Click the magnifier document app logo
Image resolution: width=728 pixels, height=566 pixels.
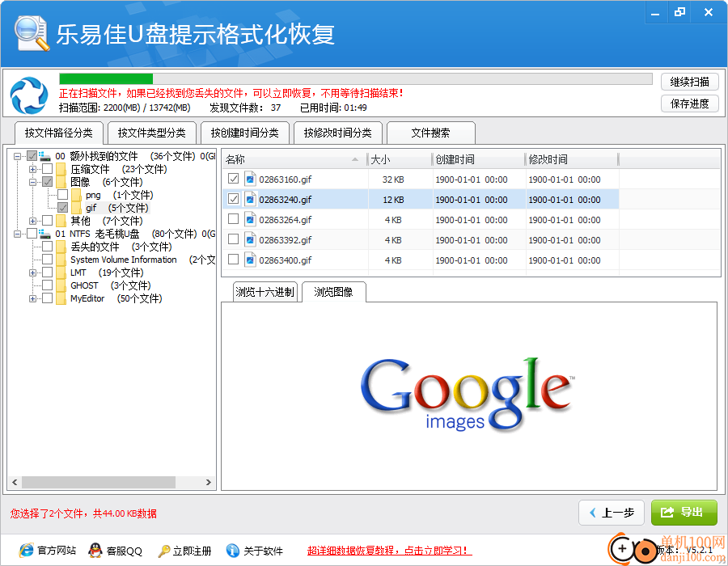click(32, 33)
